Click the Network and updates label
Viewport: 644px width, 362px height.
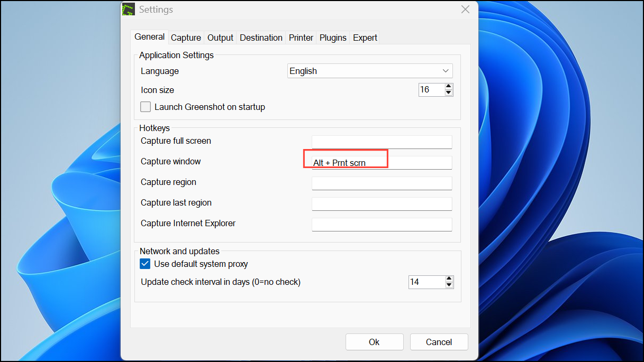(x=179, y=251)
